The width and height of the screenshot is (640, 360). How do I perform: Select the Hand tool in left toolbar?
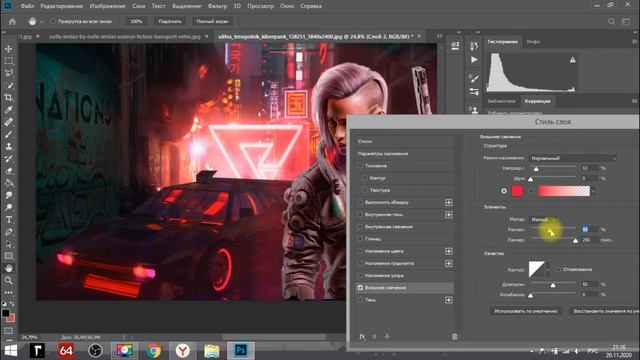[9, 268]
